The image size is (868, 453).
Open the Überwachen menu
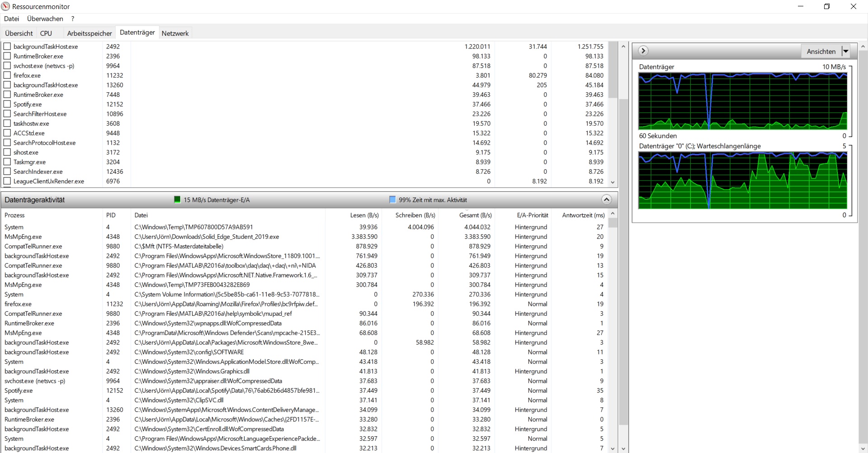[45, 19]
